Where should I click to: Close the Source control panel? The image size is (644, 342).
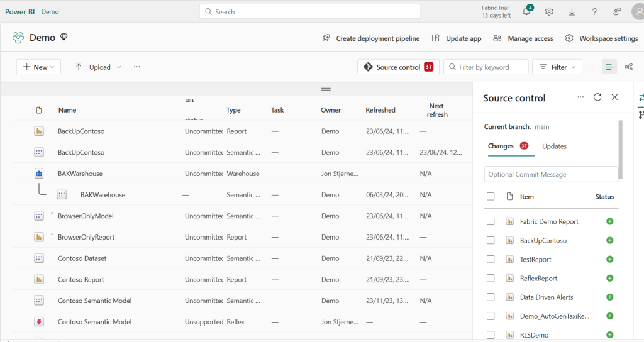click(x=614, y=97)
